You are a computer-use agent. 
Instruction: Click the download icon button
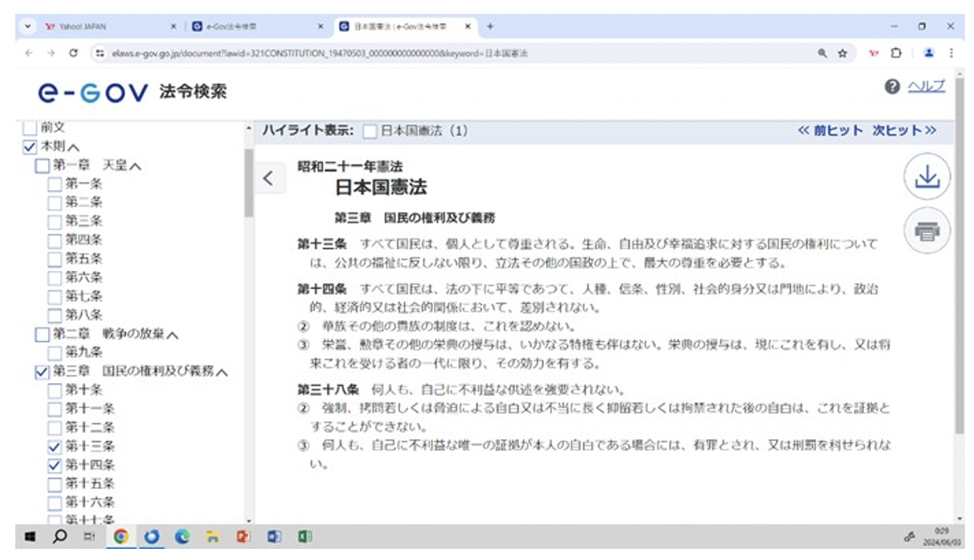click(927, 179)
